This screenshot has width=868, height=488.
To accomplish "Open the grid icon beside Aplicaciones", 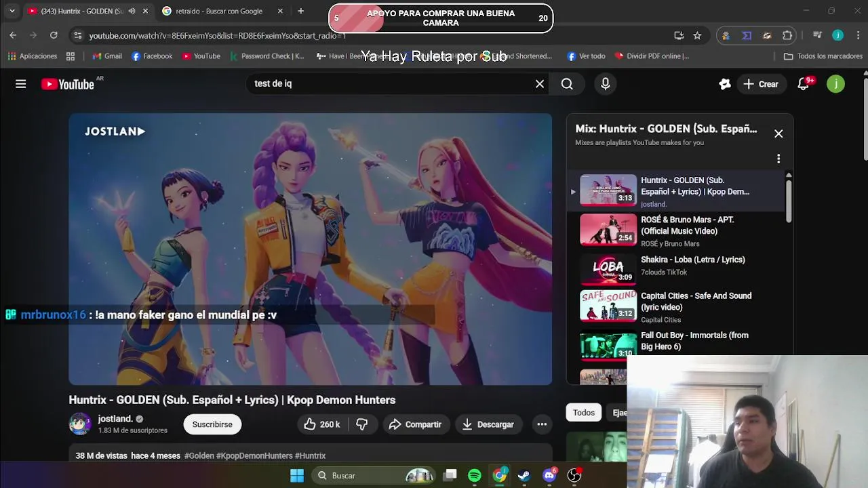I will coord(71,56).
